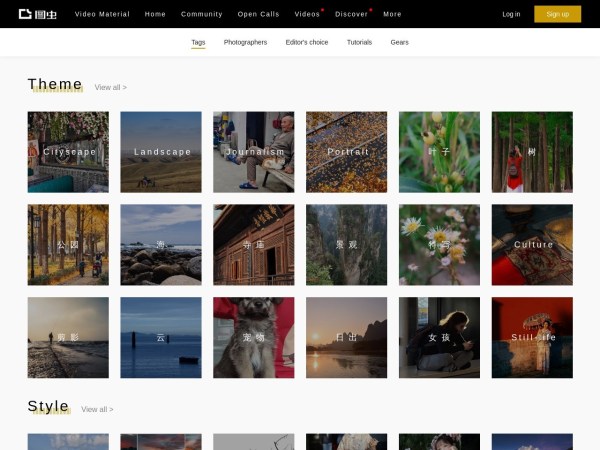Switch to the Editor's choice tab
600x450 pixels.
point(306,42)
